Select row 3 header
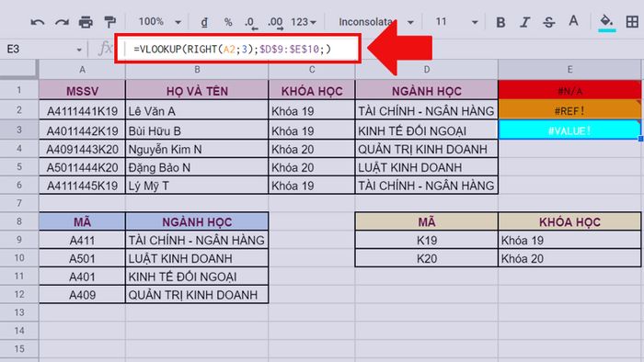Viewport: 644px width, 362px height. point(19,130)
